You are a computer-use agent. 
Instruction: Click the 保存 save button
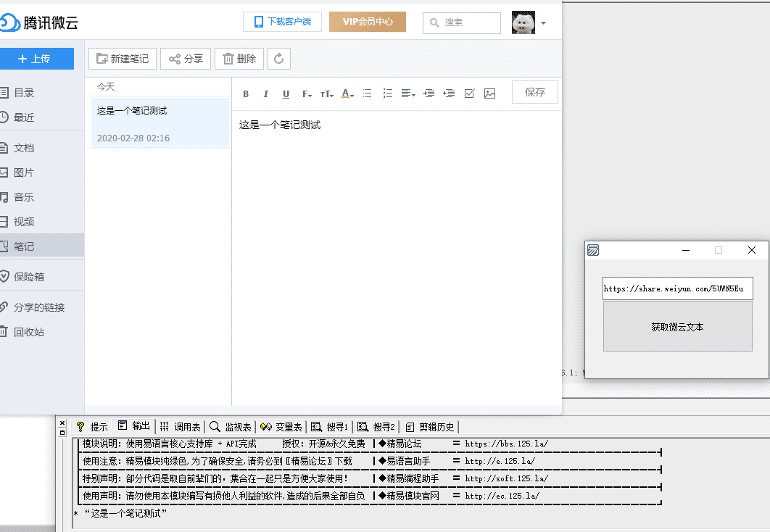point(535,92)
